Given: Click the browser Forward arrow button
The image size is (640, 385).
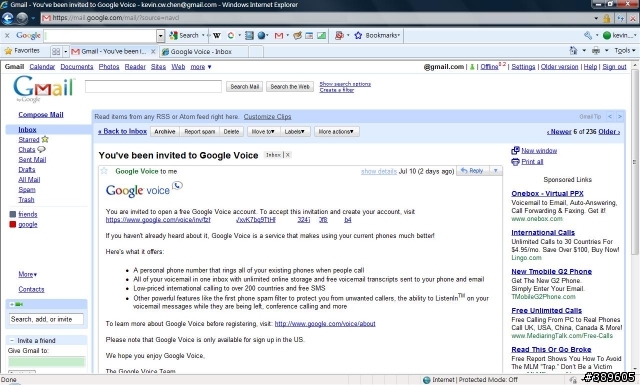Looking at the screenshot, I should pyautogui.click(x=22, y=18).
